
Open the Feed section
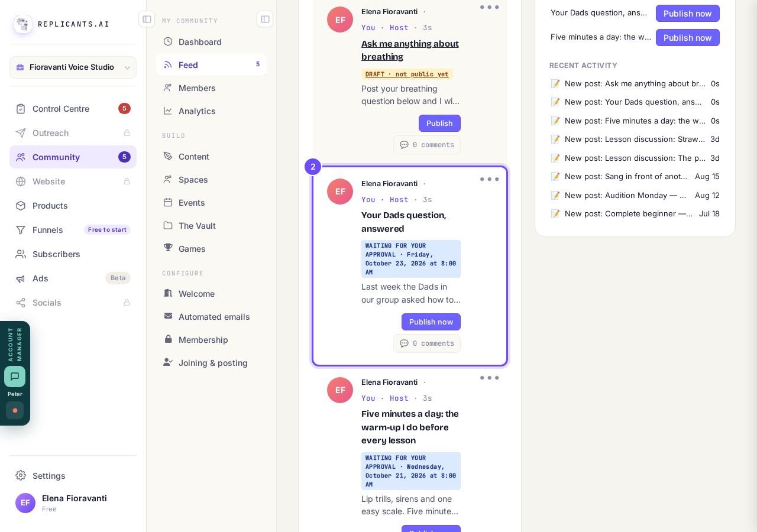[211, 64]
